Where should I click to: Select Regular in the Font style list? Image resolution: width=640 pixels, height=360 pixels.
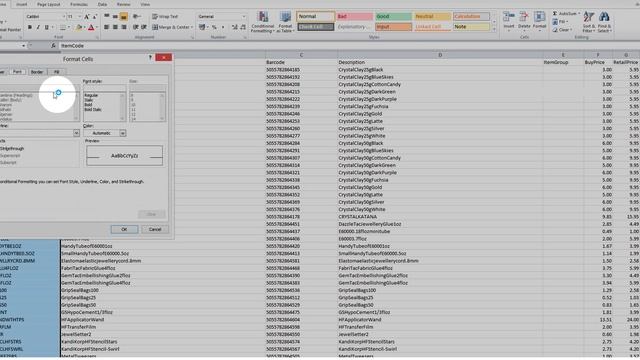pyautogui.click(x=91, y=96)
